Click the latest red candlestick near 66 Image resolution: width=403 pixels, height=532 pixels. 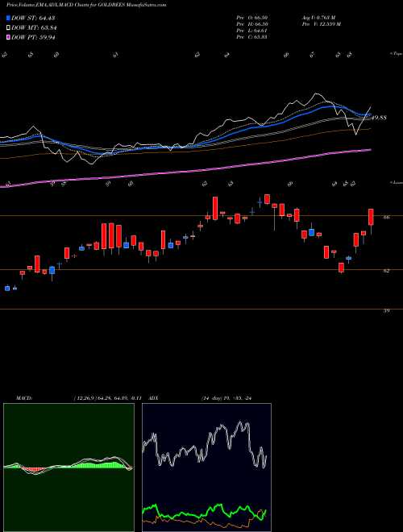point(371,217)
